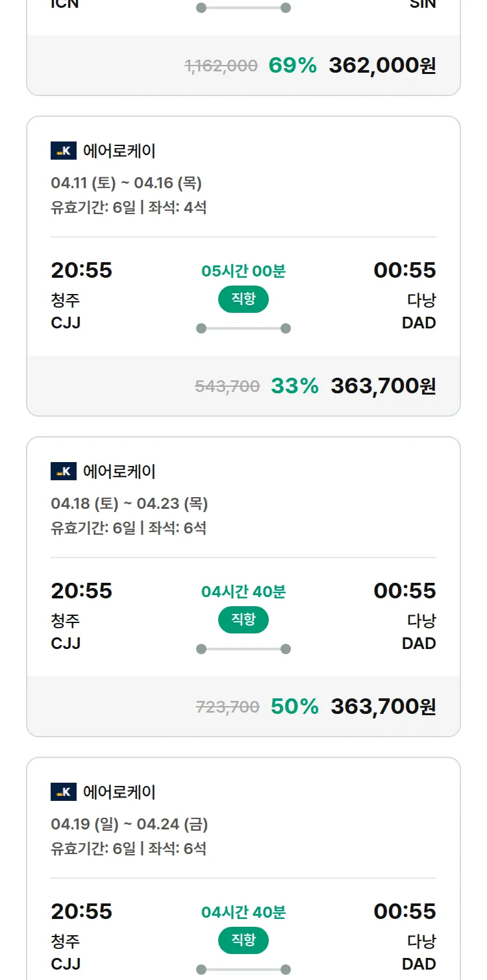
Task: Click Aero K logo on 04.19 flight card
Action: (64, 792)
